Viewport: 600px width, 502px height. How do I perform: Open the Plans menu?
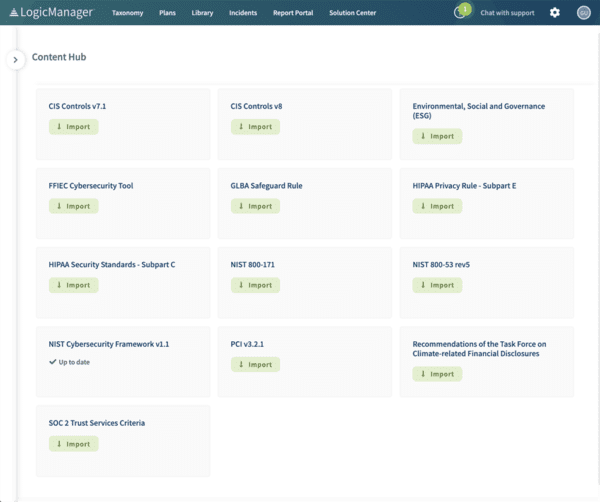pos(167,13)
